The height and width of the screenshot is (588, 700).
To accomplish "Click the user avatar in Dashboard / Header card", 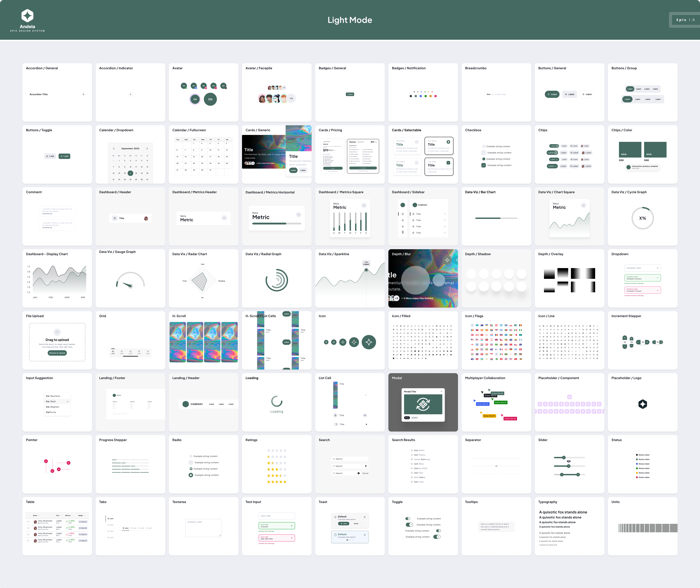I will (x=146, y=218).
